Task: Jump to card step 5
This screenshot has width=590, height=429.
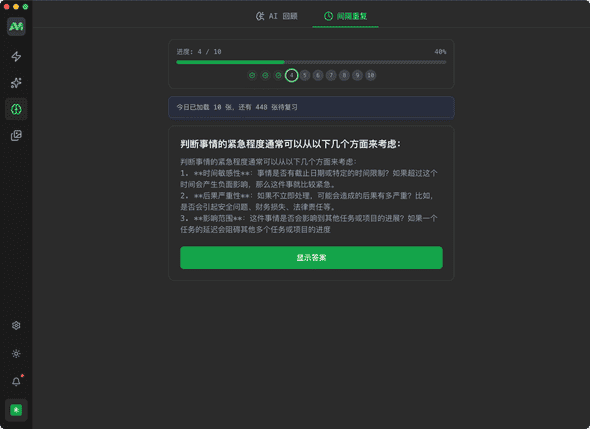Action: pos(305,76)
